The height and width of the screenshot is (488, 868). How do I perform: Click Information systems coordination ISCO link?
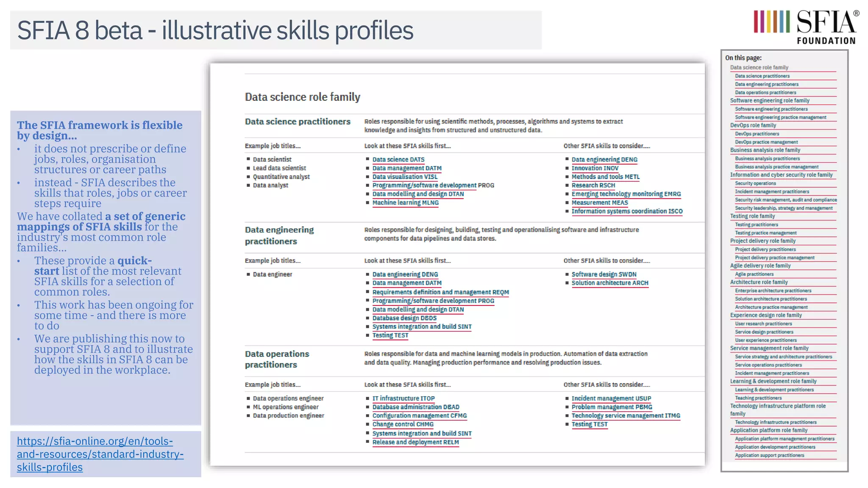pyautogui.click(x=627, y=211)
